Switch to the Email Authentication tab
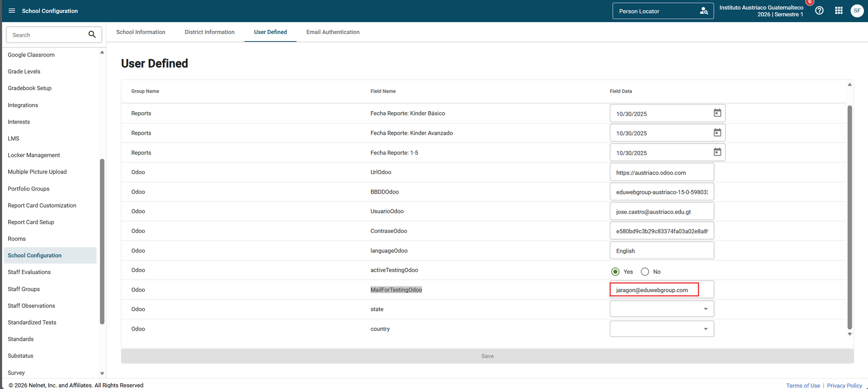 [x=333, y=32]
